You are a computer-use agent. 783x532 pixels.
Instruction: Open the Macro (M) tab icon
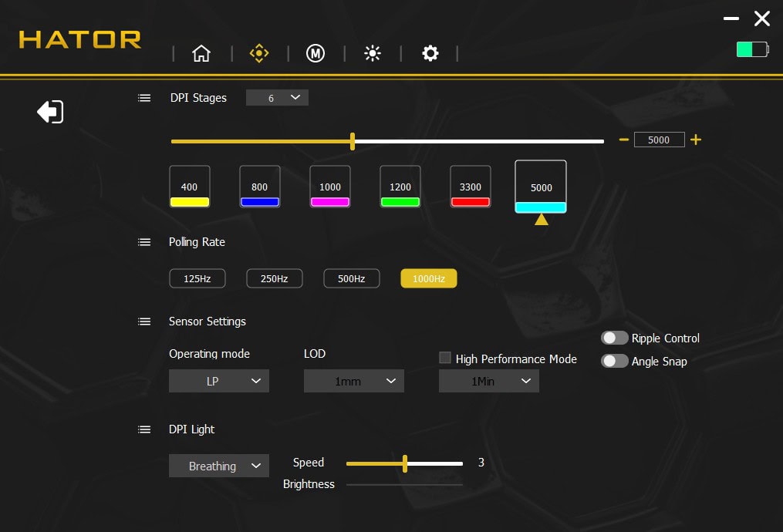(315, 53)
